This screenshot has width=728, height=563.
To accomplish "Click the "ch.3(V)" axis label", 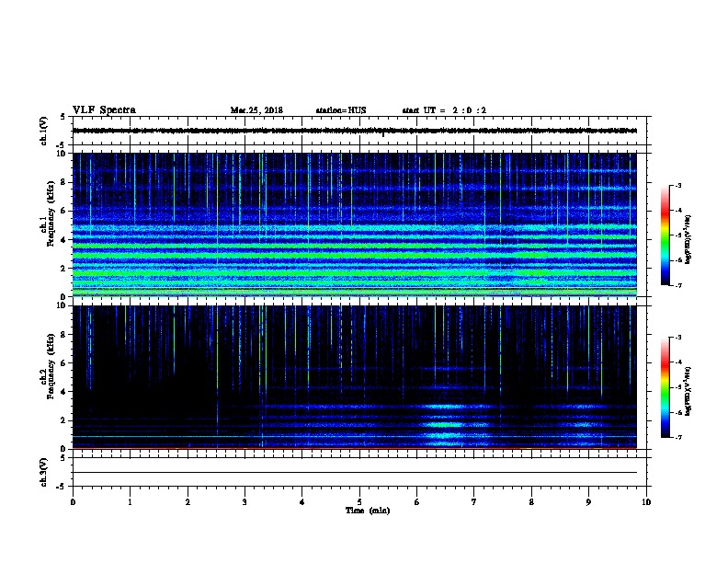I will (43, 472).
